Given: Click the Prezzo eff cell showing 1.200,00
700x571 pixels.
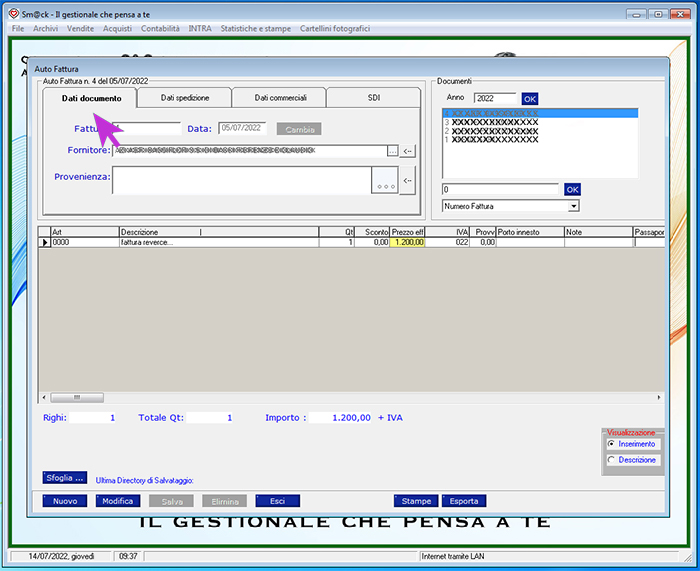Looking at the screenshot, I should point(407,242).
